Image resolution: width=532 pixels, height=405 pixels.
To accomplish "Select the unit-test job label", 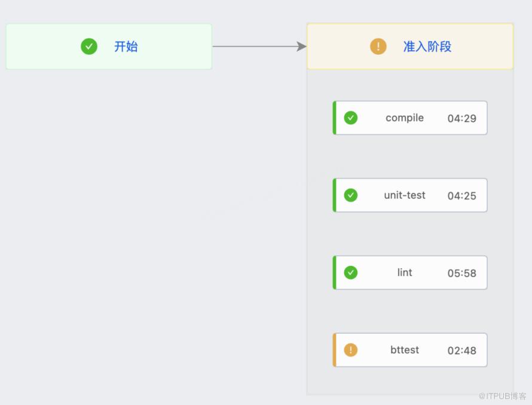I will click(405, 195).
